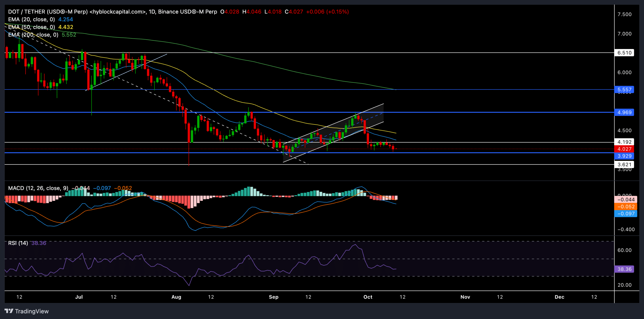This screenshot has width=644, height=319.
Task: Click the open price O4.028 in header
Action: [230, 12]
